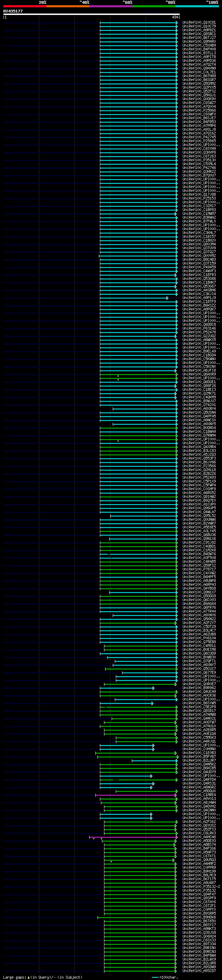Select hit UniRef100_Q8SBC1
This screenshot has width=222, height=980.
tap(199, 34)
